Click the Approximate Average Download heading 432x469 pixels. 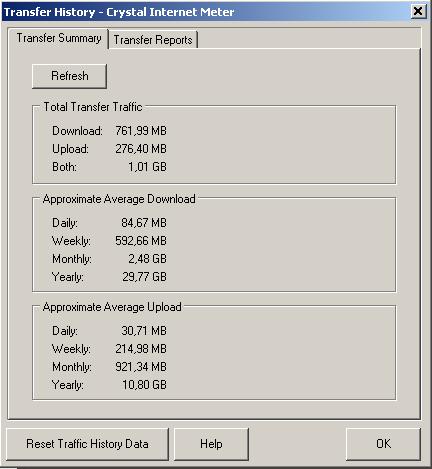click(x=119, y=199)
